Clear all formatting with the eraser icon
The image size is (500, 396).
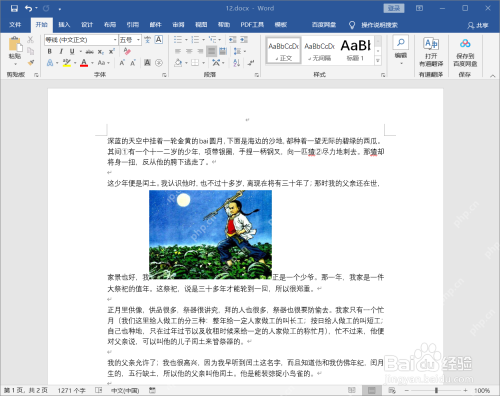[127, 51]
